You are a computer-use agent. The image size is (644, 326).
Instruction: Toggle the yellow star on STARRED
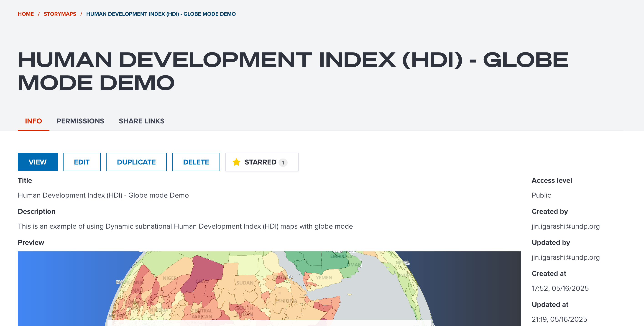[x=237, y=162]
